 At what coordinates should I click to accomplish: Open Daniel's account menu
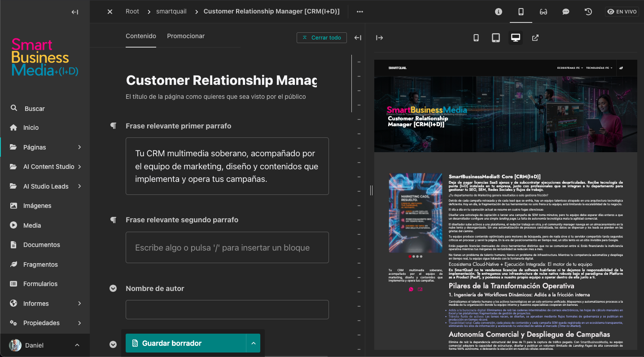[x=45, y=345]
